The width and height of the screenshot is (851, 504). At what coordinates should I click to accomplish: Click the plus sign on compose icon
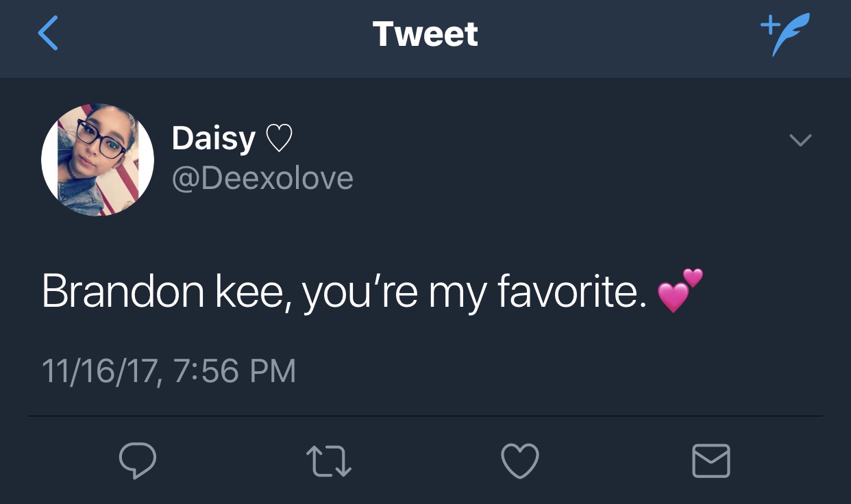pos(769,25)
